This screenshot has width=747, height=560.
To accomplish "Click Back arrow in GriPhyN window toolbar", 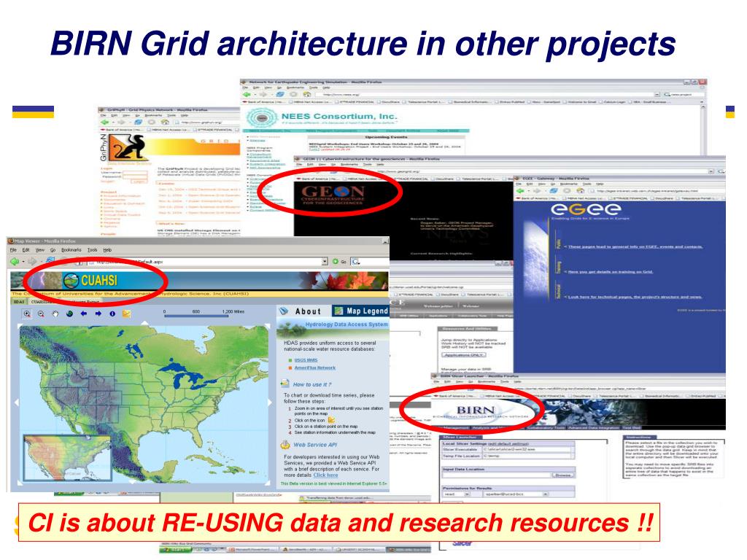I will click(105, 122).
